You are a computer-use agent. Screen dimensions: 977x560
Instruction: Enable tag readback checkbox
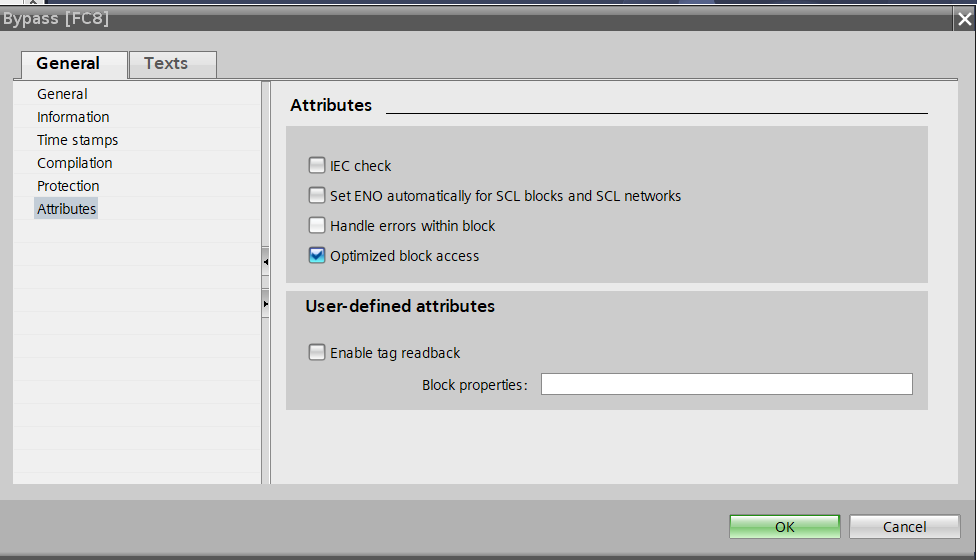click(x=317, y=352)
